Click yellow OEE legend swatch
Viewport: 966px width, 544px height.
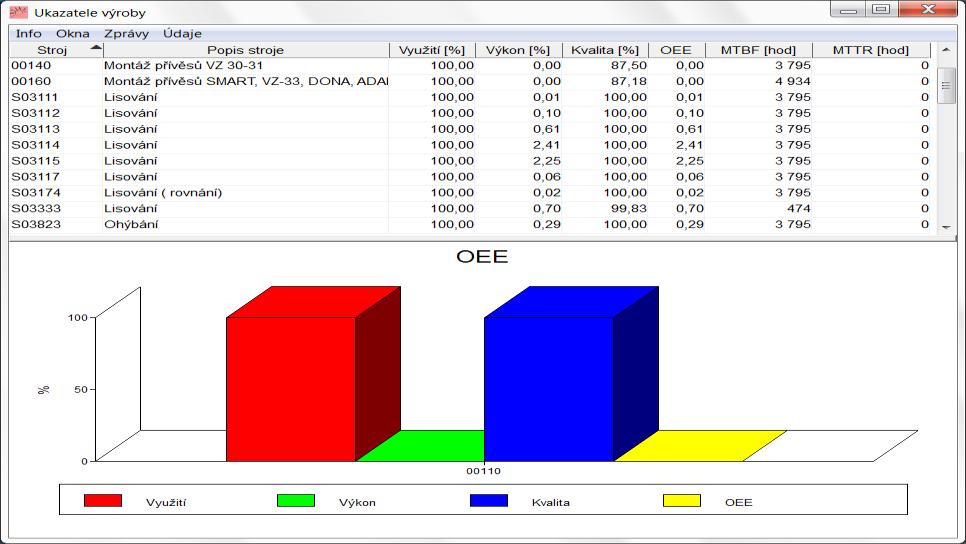[682, 500]
